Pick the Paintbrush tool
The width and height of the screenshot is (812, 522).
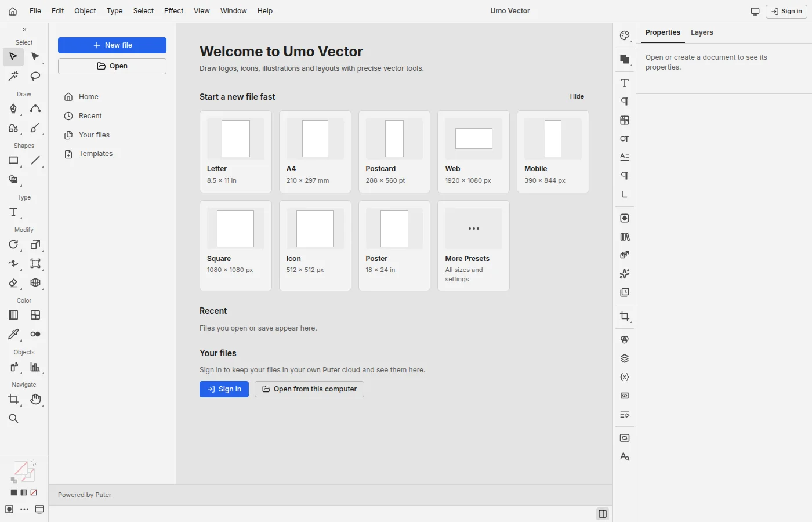point(35,128)
